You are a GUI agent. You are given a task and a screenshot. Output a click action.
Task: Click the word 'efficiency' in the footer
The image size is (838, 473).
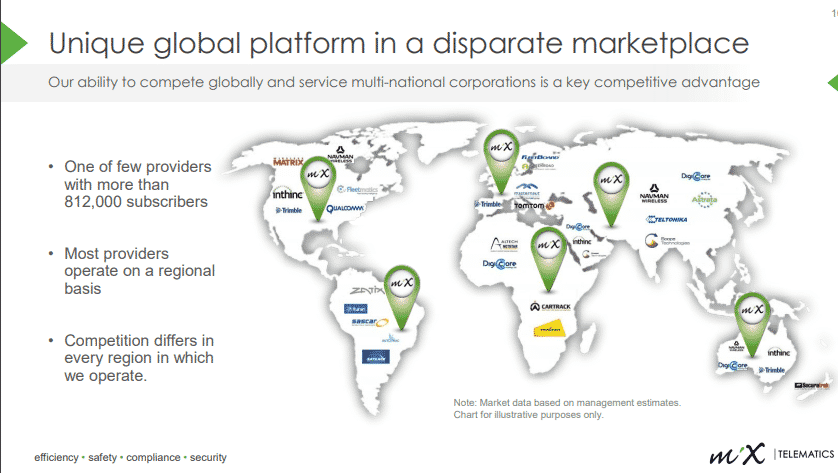[56, 458]
